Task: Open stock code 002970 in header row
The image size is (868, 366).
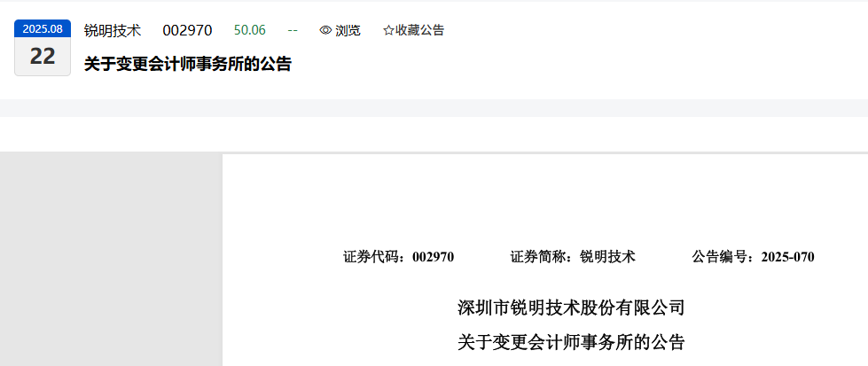Action: point(187,30)
